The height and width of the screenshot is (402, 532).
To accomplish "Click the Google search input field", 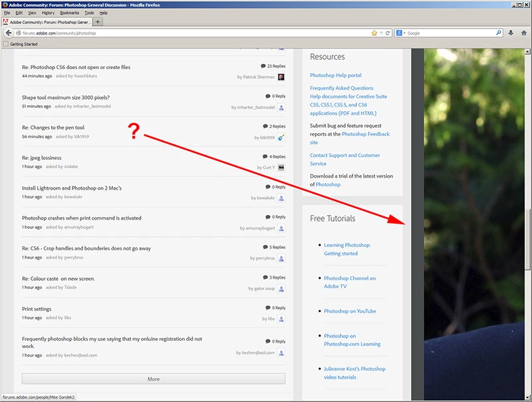I will click(x=451, y=33).
